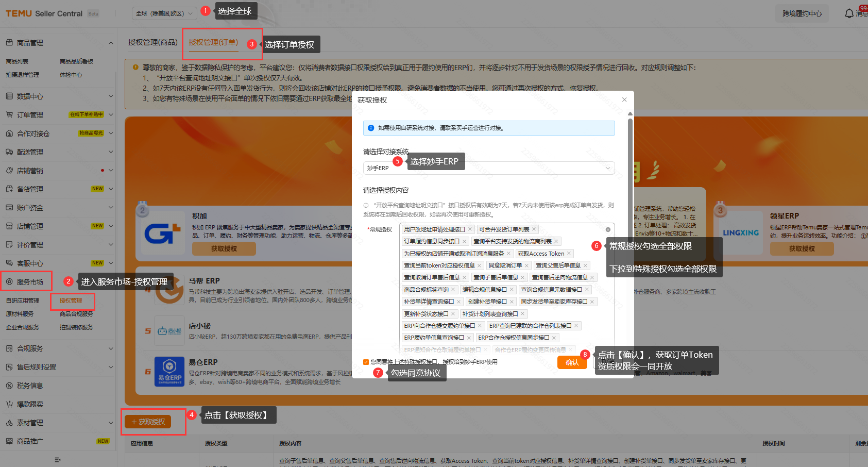Image resolution: width=868 pixels, height=467 pixels.
Task: Remove the 更新补货状态接口 tag
Action: pos(453,314)
